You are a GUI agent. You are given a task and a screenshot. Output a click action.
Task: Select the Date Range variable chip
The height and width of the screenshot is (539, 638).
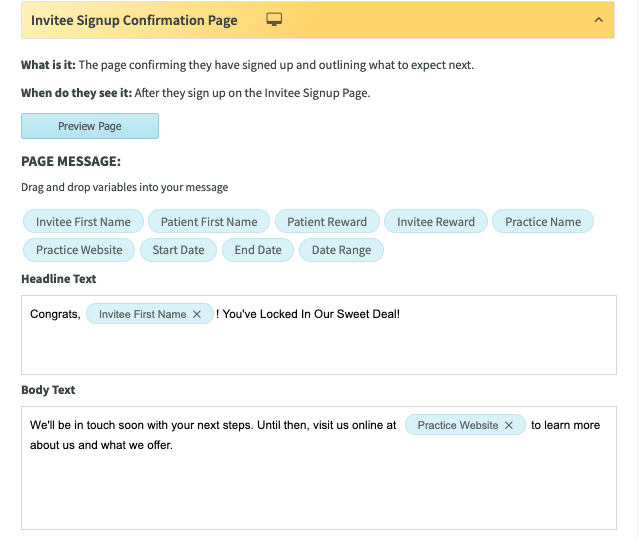[x=341, y=250]
